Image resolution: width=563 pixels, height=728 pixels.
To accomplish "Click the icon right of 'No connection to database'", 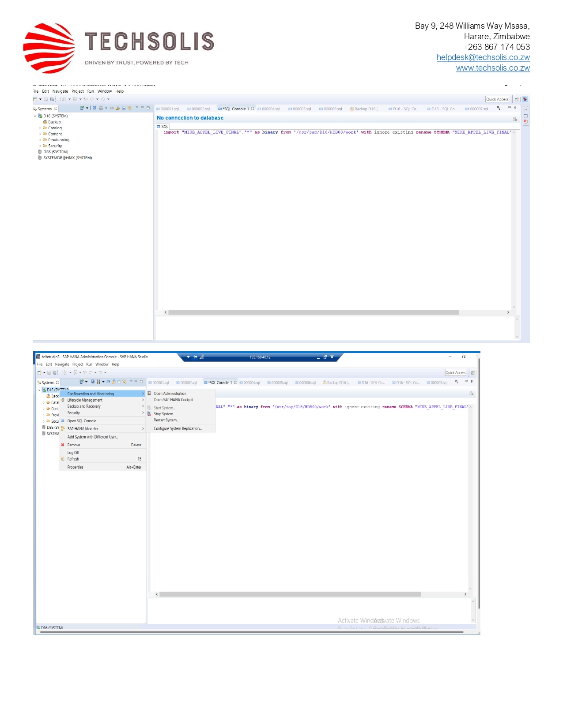I will [x=515, y=119].
